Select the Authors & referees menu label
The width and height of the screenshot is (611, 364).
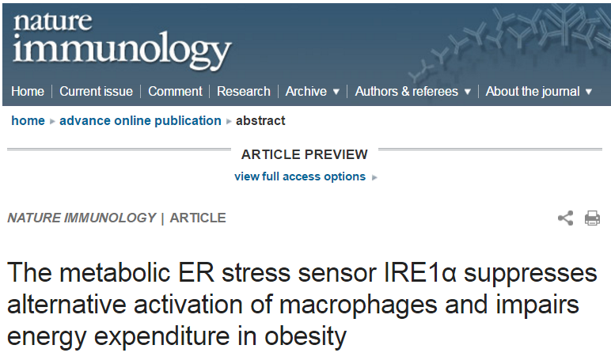(x=407, y=91)
